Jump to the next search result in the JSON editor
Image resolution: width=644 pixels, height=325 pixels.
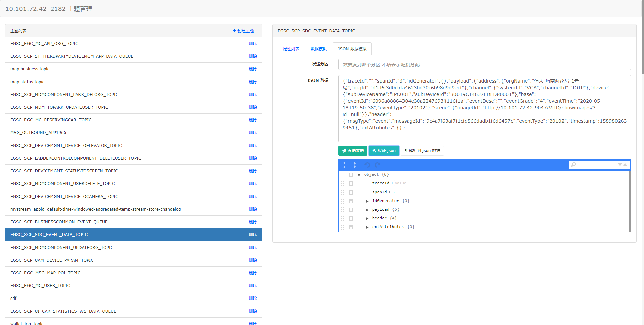click(620, 165)
